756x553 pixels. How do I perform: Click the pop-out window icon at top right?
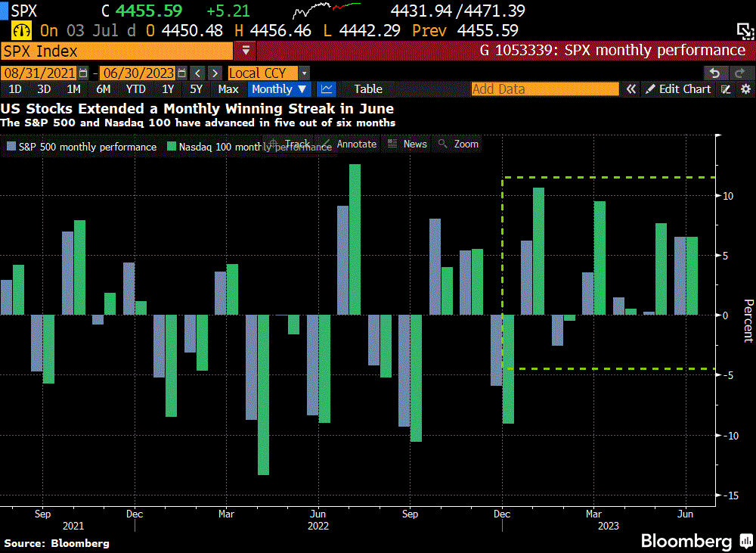(x=745, y=31)
